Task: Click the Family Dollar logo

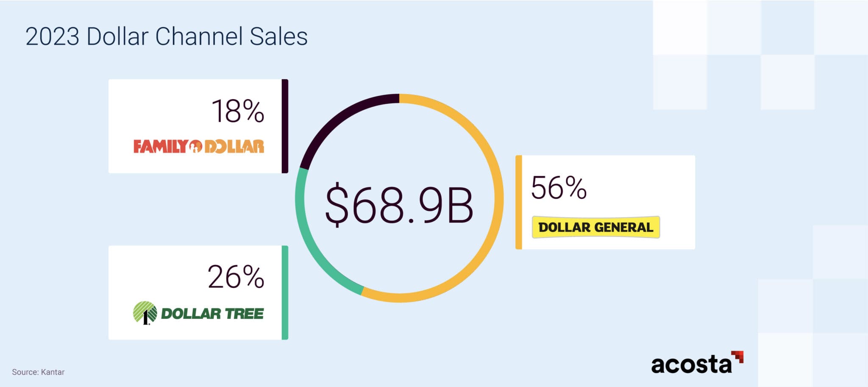Action: [x=198, y=146]
